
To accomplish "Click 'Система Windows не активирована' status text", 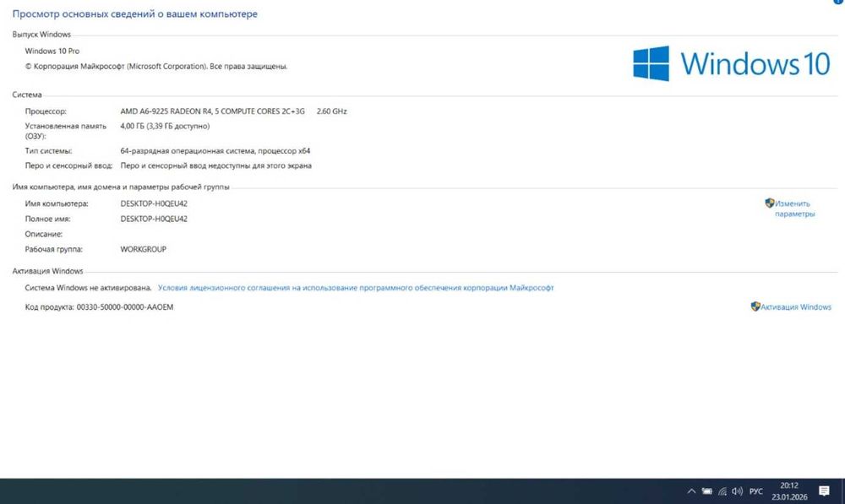I will pos(88,288).
